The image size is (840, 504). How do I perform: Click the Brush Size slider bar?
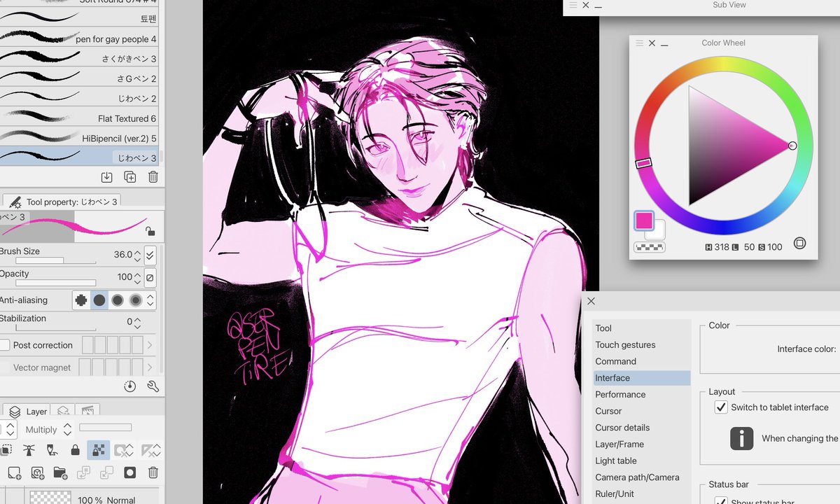55,261
